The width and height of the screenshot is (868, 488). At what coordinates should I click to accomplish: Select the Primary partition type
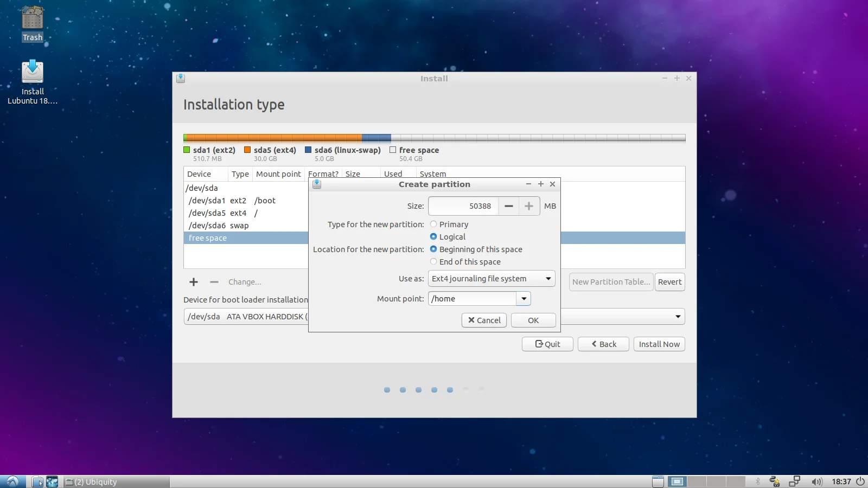[x=433, y=224]
